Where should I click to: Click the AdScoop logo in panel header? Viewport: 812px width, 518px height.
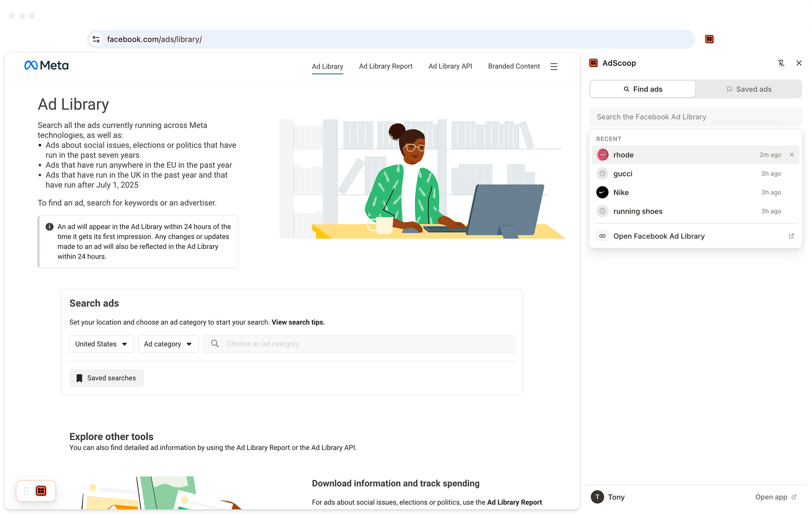pyautogui.click(x=593, y=63)
